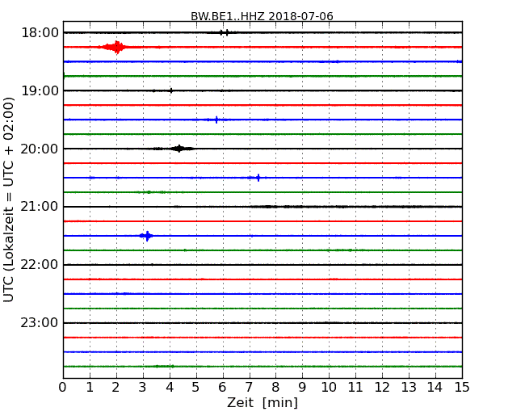Click x-axis tick label 1
The image size is (525, 420).
90,387
